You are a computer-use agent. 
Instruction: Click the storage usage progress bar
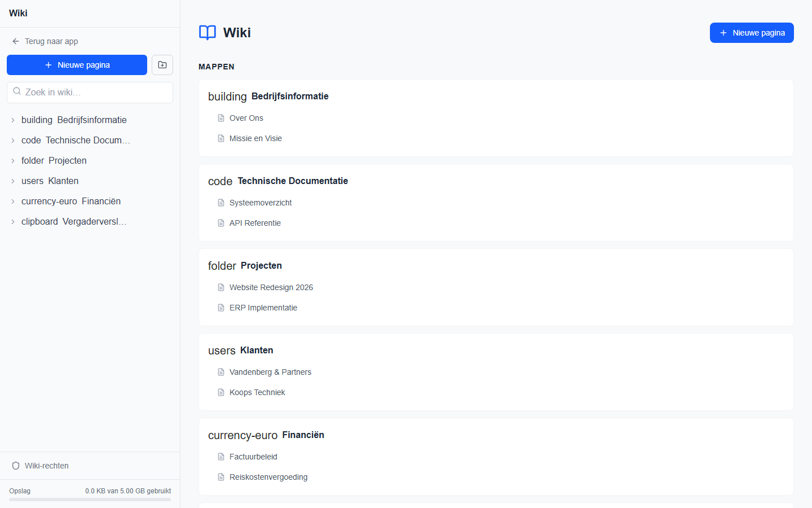[90, 500]
